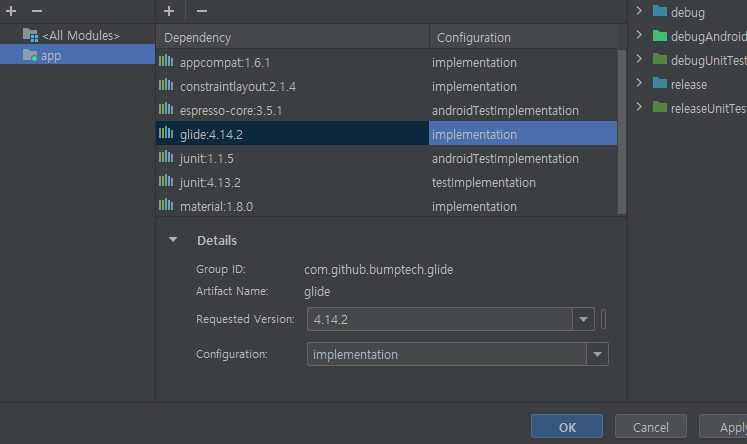This screenshot has width=747, height=444.
Task: Sort by the Configuration column header
Action: click(523, 37)
